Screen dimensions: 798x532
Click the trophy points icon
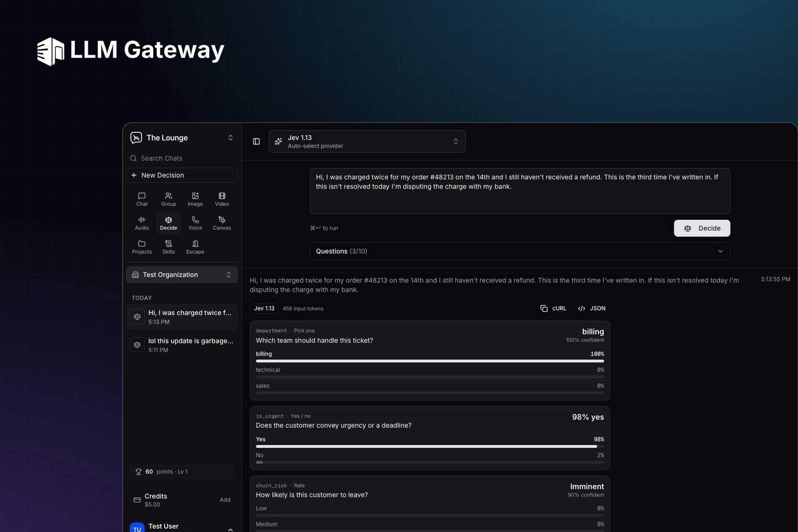point(138,472)
